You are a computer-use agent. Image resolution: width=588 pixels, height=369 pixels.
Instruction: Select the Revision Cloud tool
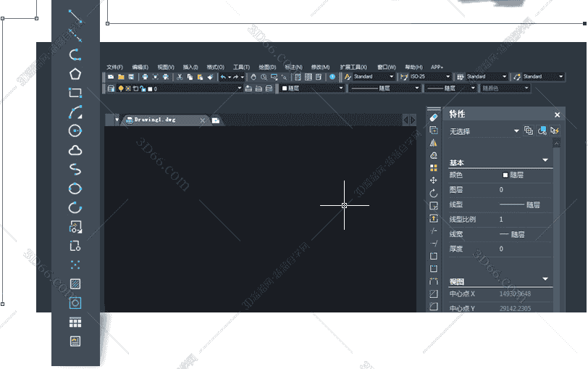[x=75, y=150]
